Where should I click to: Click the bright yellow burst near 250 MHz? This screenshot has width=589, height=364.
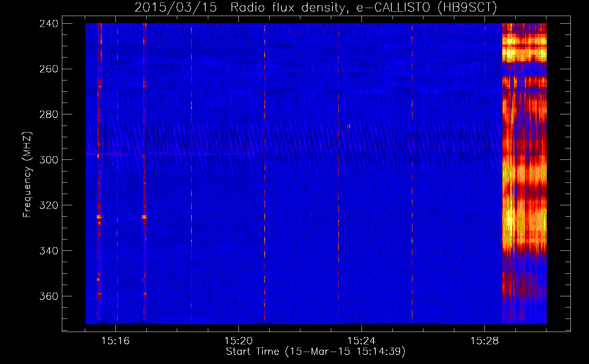524,48
